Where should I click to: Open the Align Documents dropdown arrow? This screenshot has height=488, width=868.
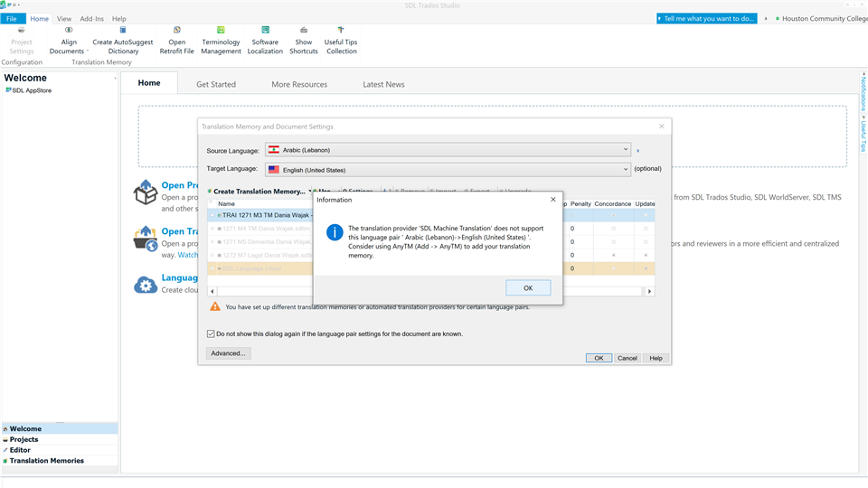(88, 51)
